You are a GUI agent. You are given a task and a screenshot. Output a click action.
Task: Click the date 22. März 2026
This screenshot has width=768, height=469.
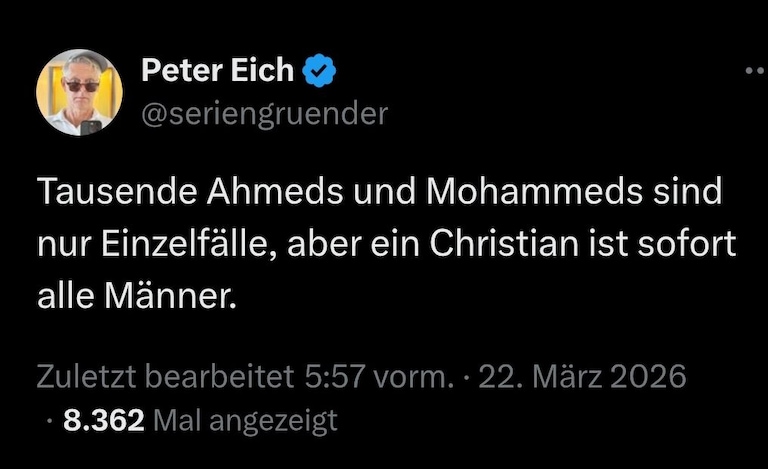583,376
